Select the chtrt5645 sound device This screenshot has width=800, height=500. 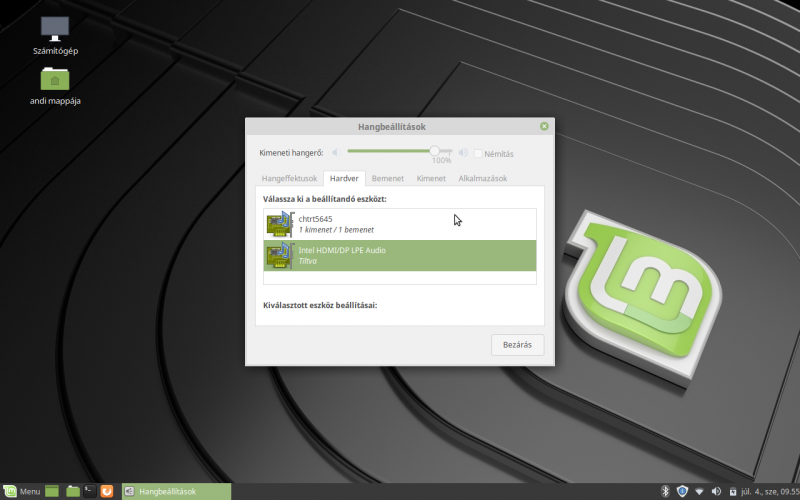point(400,224)
